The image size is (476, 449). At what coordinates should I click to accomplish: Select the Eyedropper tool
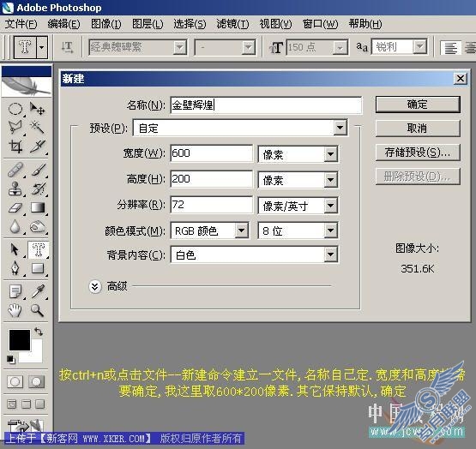[x=38, y=291]
